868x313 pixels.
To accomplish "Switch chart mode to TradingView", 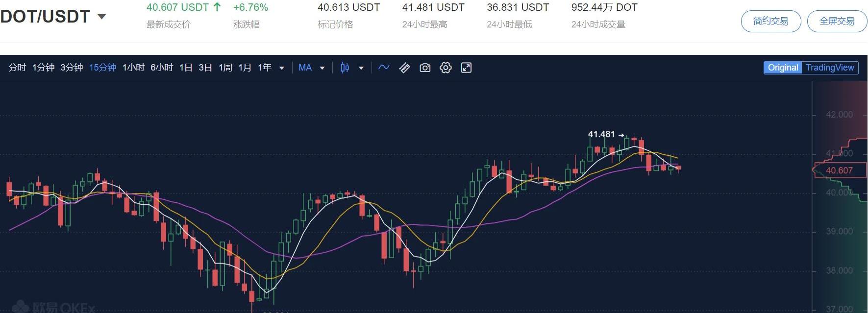I will tap(829, 68).
